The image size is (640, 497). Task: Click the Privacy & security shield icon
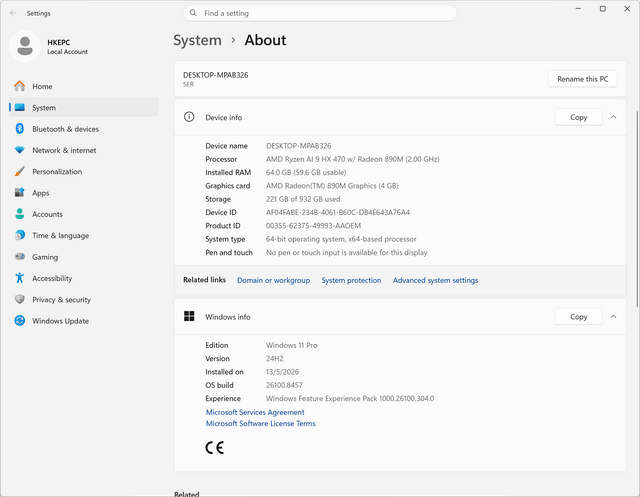pos(20,299)
